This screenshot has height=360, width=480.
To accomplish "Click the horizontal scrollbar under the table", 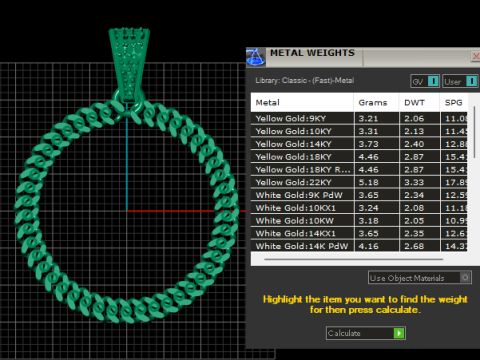I will (354, 259).
